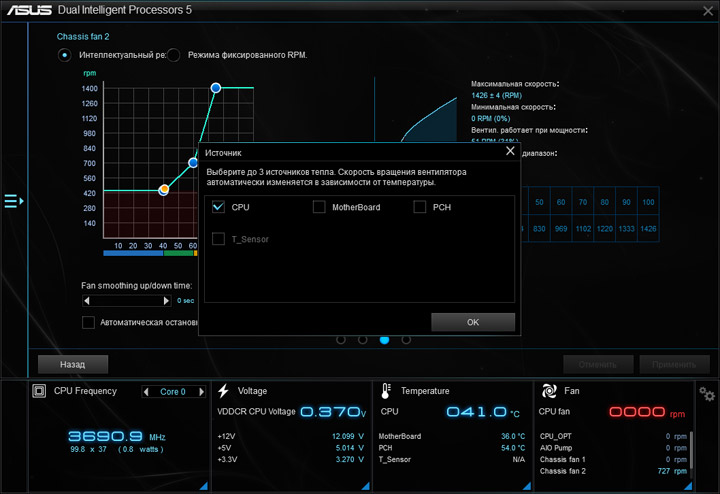Select the top fan curve point at 1400 rpm
This screenshot has height=494, width=720.
point(216,88)
